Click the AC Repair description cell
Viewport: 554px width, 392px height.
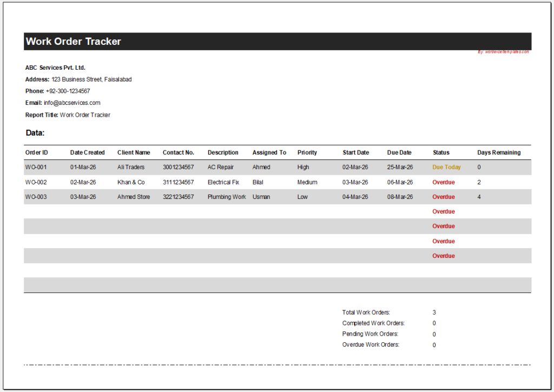221,167
